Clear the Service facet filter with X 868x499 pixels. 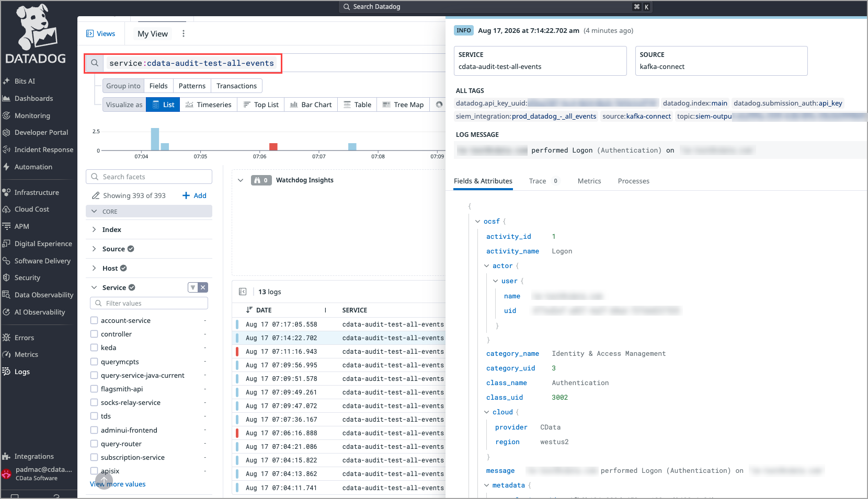(x=203, y=287)
